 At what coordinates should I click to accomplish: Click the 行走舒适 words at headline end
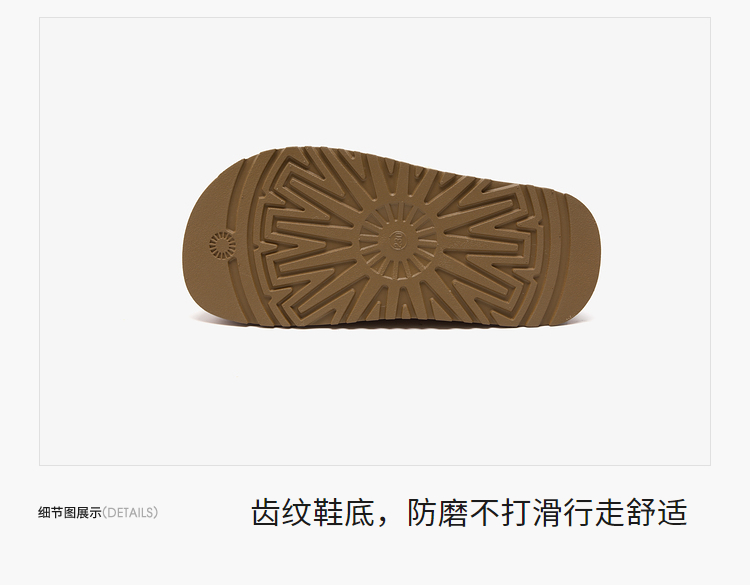625,513
